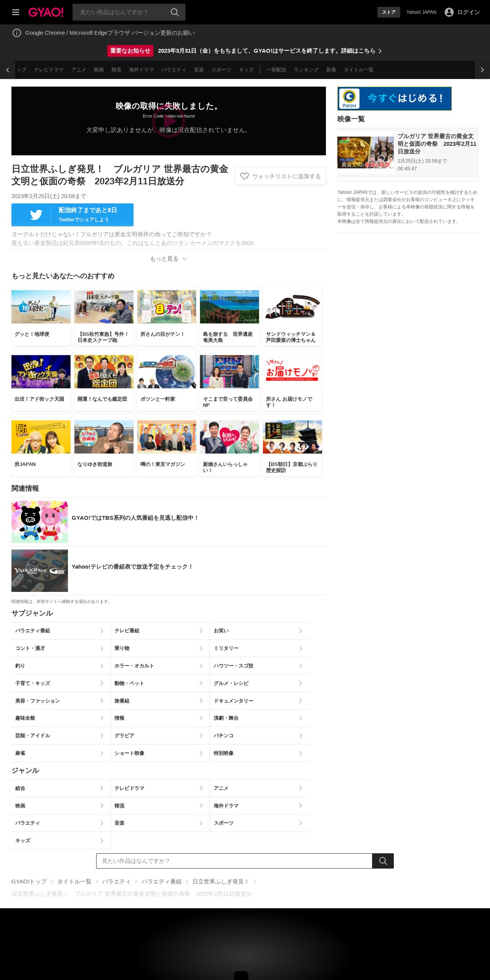
Task: Open 開運！なんでも鑑定団 thumbnail
Action: click(x=104, y=372)
